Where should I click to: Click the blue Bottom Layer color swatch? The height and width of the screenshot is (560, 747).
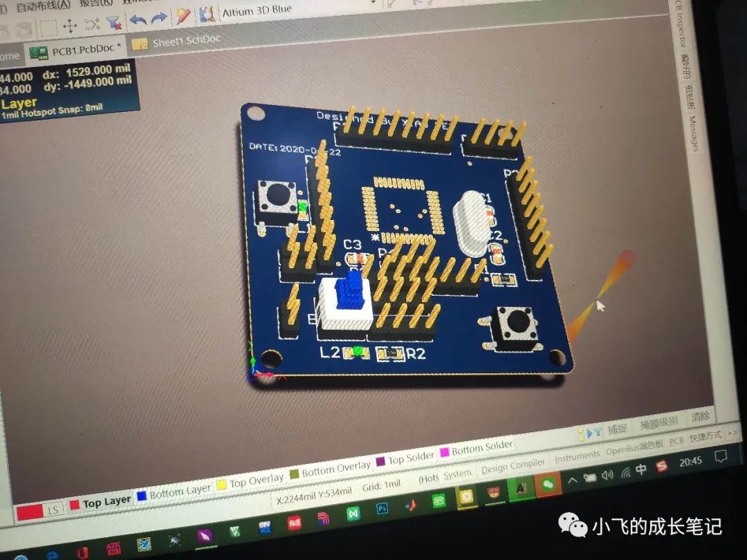[x=142, y=496]
